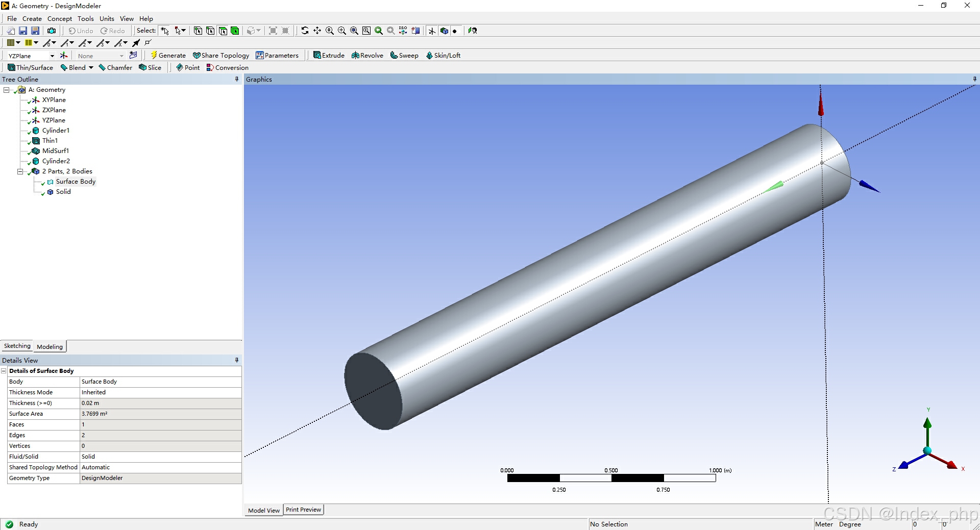
Task: Save project with the blue floppy icon
Action: tap(23, 31)
